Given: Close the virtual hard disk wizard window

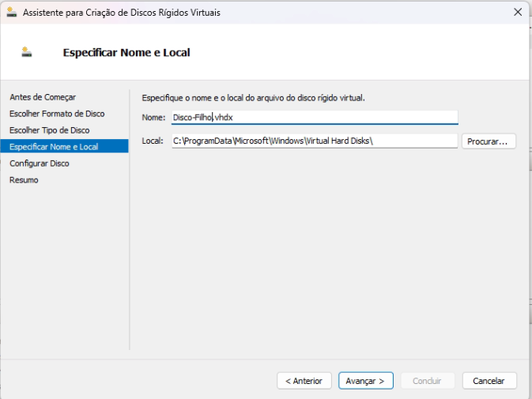Looking at the screenshot, I should [517, 13].
